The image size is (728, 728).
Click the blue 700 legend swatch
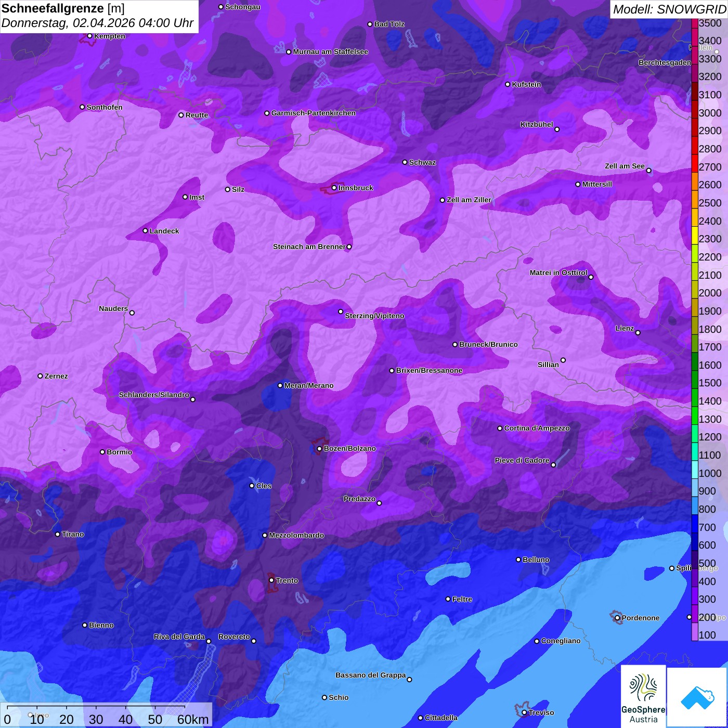click(695, 523)
